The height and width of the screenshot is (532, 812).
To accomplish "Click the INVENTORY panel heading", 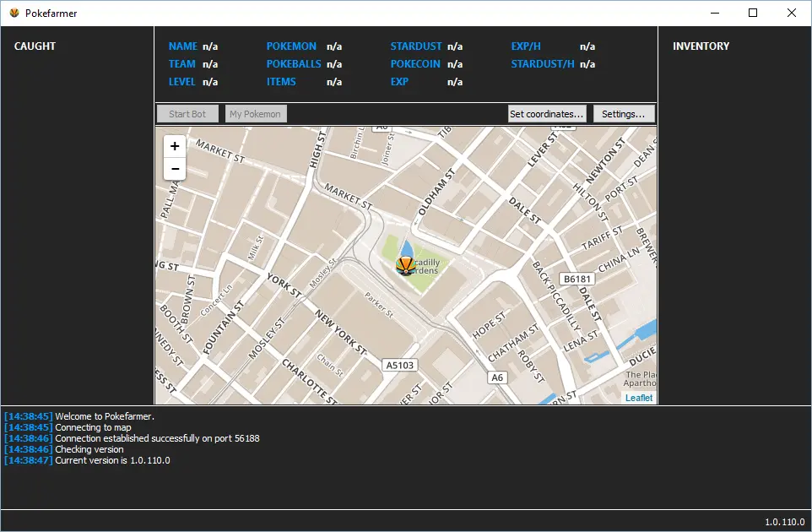I will coord(701,46).
